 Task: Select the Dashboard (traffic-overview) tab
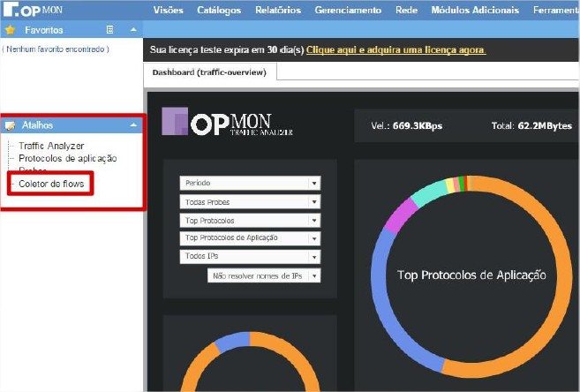[209, 72]
